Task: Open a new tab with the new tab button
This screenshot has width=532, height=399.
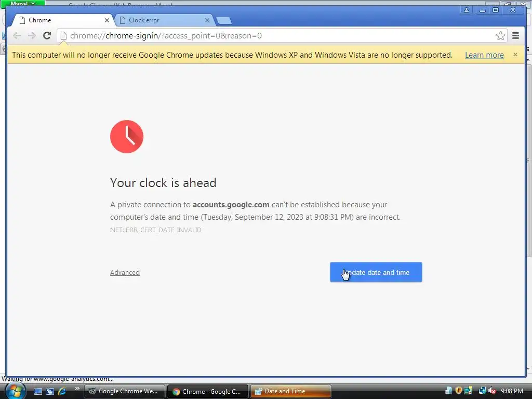Action: click(x=224, y=21)
